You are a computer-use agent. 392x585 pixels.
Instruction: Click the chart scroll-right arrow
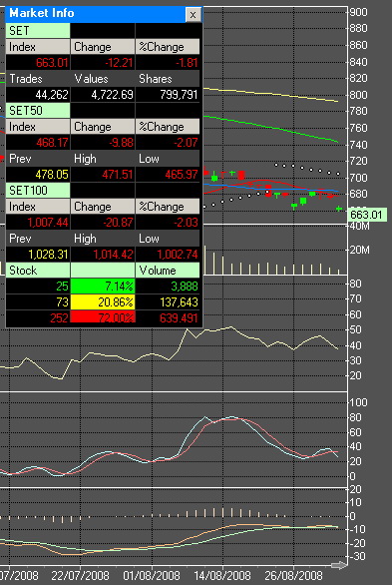(339, 566)
